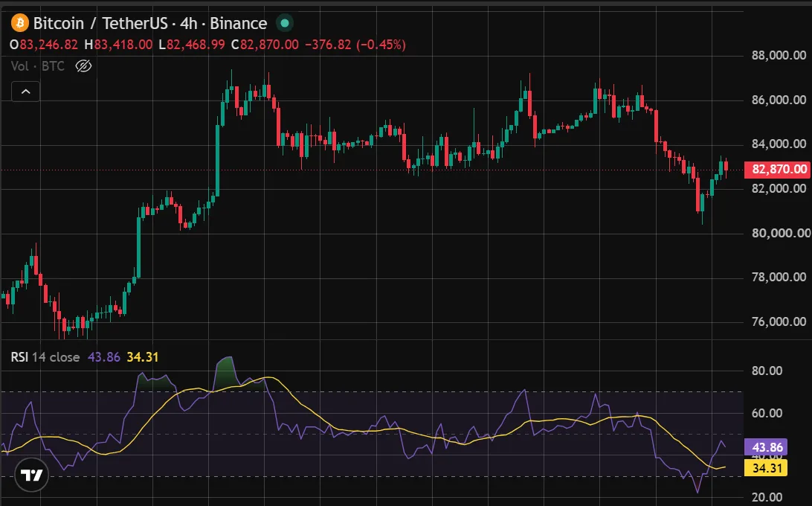Viewport: 812px width, 506px height.
Task: Click the Vol · BTC indicator label
Action: click(x=38, y=66)
